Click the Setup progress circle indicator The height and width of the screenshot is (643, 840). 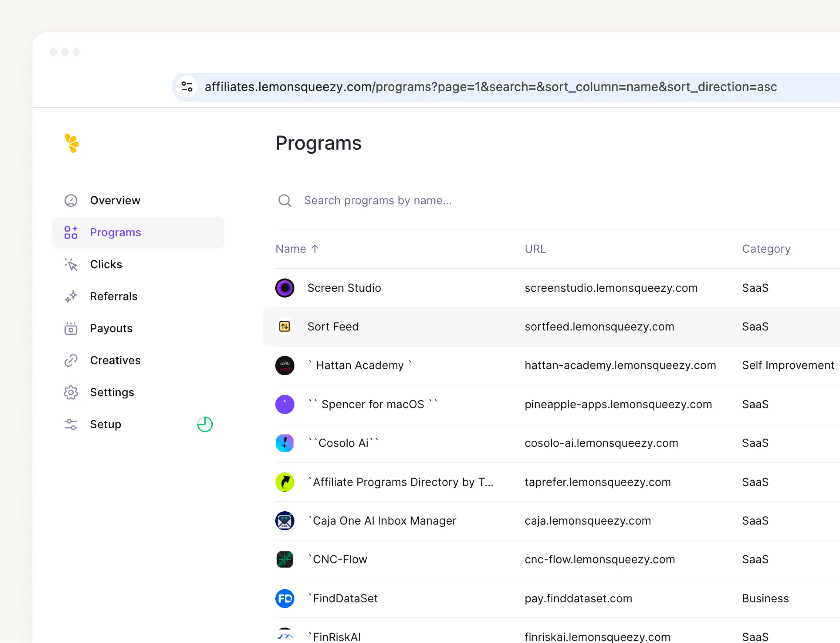(205, 424)
